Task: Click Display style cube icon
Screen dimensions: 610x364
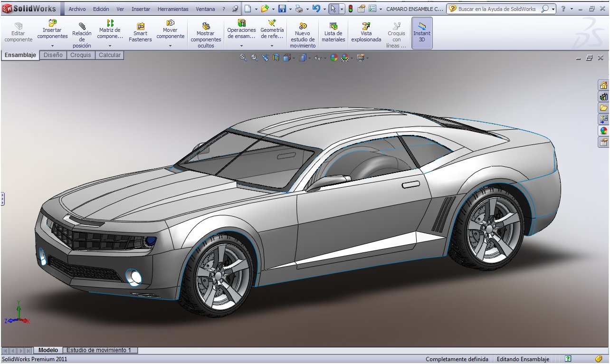Action: 302,57
